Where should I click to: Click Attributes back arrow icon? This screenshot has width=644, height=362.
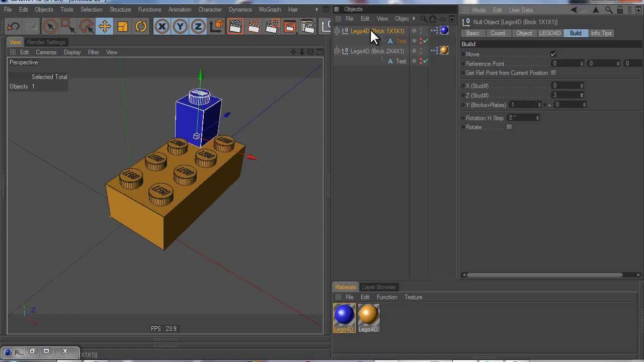click(x=574, y=10)
